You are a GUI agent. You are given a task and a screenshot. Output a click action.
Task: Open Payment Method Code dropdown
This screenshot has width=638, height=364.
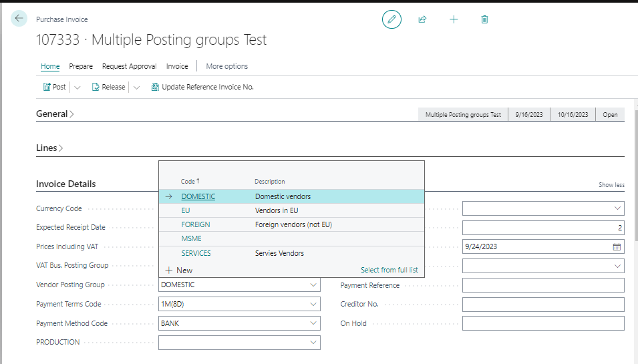coord(313,323)
